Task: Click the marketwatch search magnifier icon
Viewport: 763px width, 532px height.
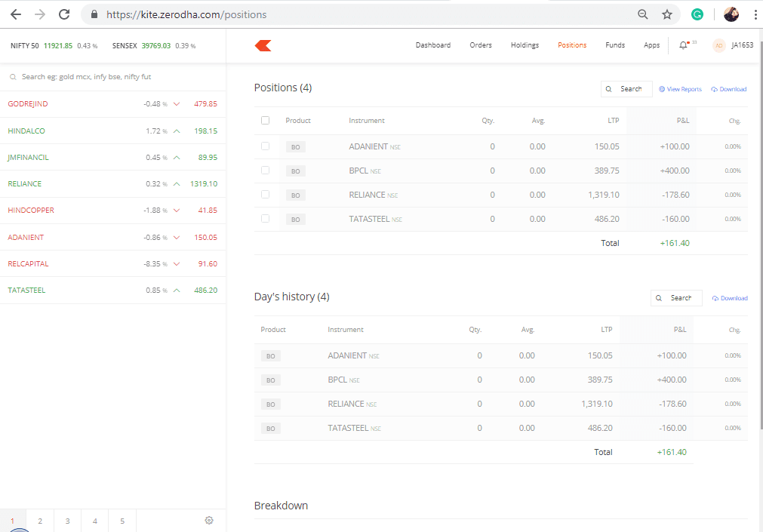Action: [13, 77]
